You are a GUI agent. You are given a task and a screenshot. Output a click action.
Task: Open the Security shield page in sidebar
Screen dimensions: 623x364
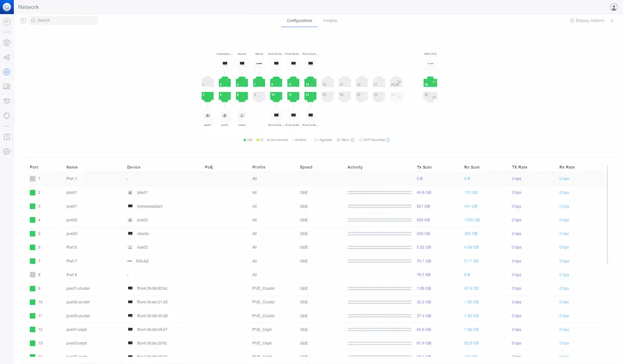(7, 101)
